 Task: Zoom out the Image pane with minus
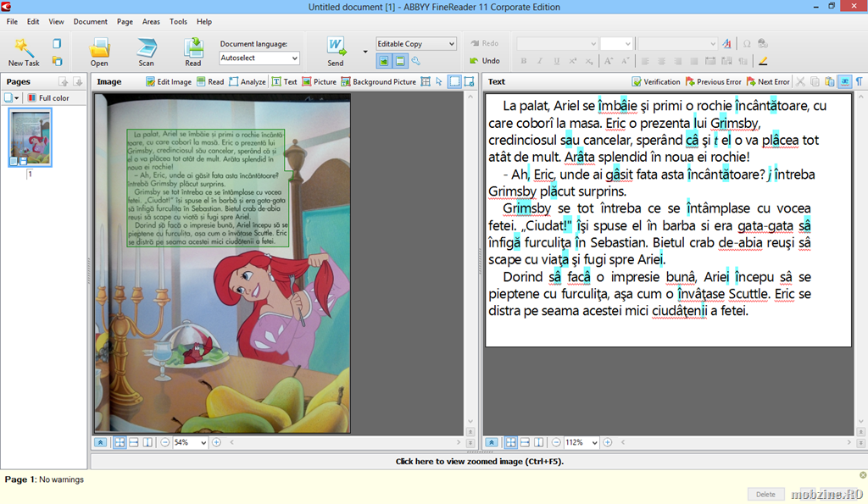click(165, 443)
